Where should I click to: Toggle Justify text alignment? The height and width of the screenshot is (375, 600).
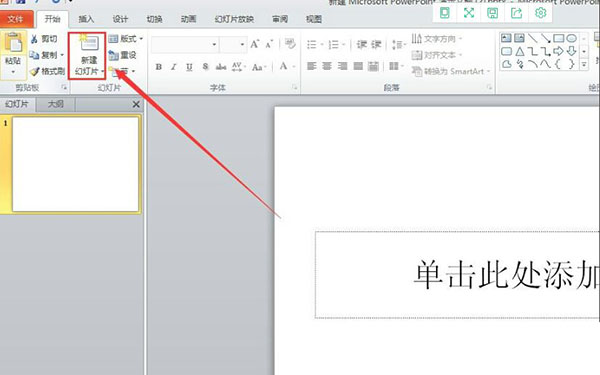[358, 66]
